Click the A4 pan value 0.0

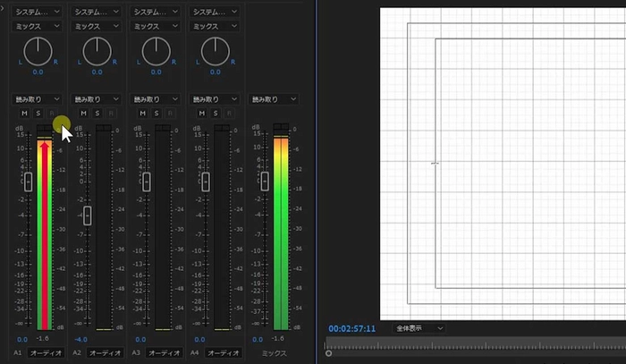216,72
